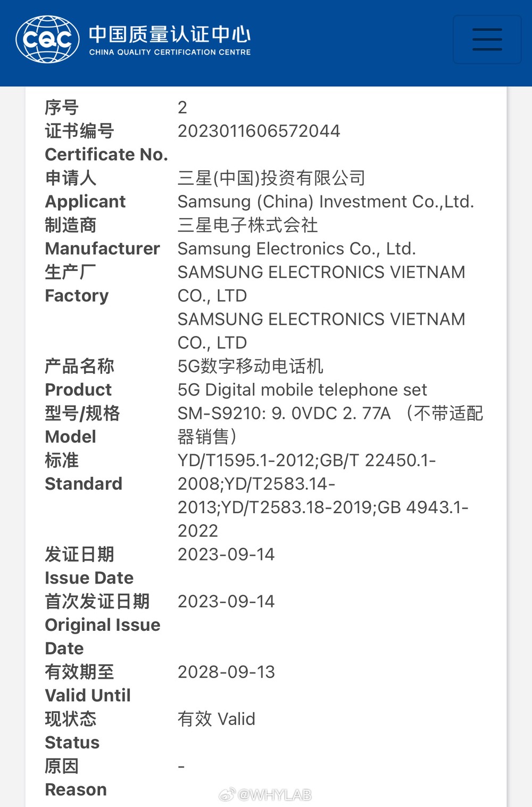
Task: Select the first Samsung Electronics Vietnam factory entry
Action: point(321,284)
